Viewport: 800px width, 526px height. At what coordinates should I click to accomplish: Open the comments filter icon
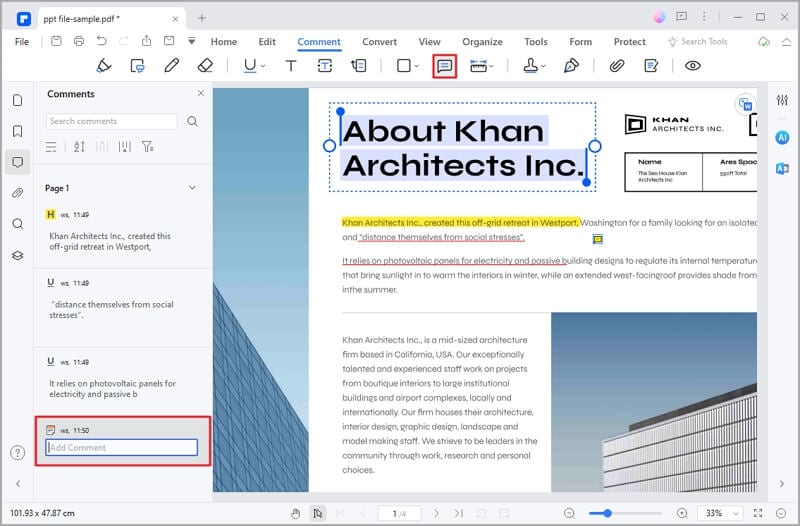tap(147, 147)
